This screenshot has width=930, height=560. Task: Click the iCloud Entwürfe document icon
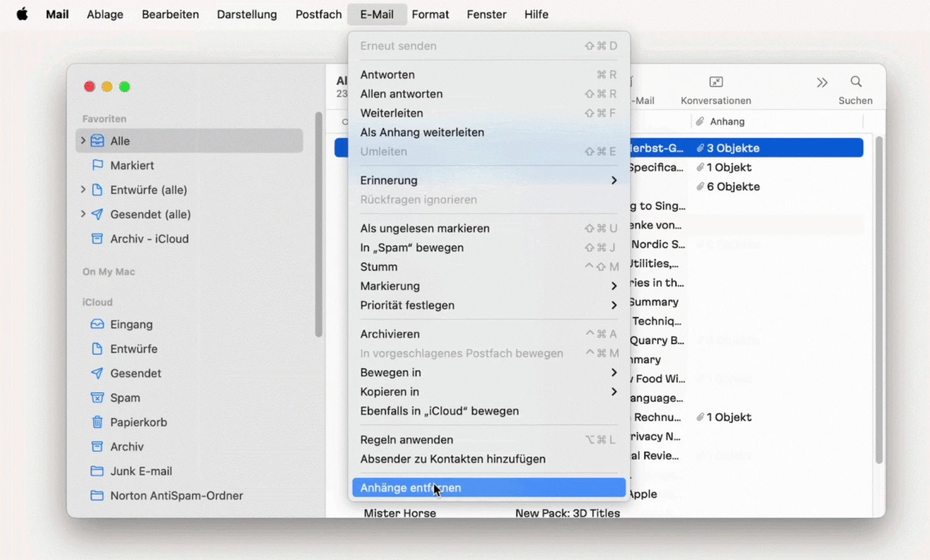coord(97,349)
